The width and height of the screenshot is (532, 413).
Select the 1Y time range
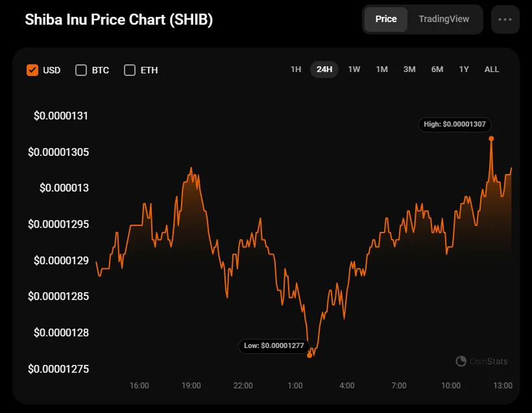(x=464, y=69)
